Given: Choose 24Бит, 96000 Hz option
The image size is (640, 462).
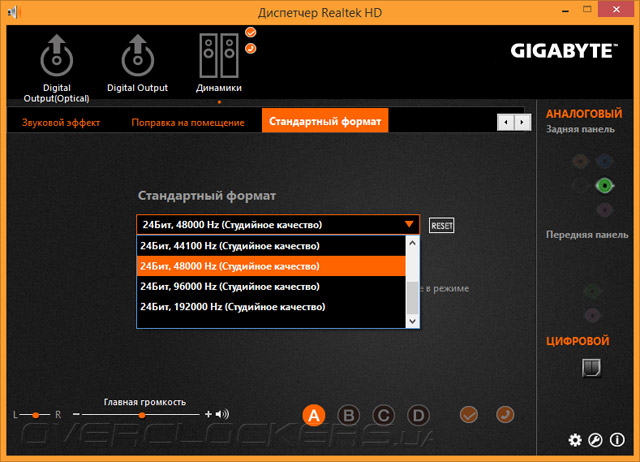Looking at the screenshot, I should point(271,287).
